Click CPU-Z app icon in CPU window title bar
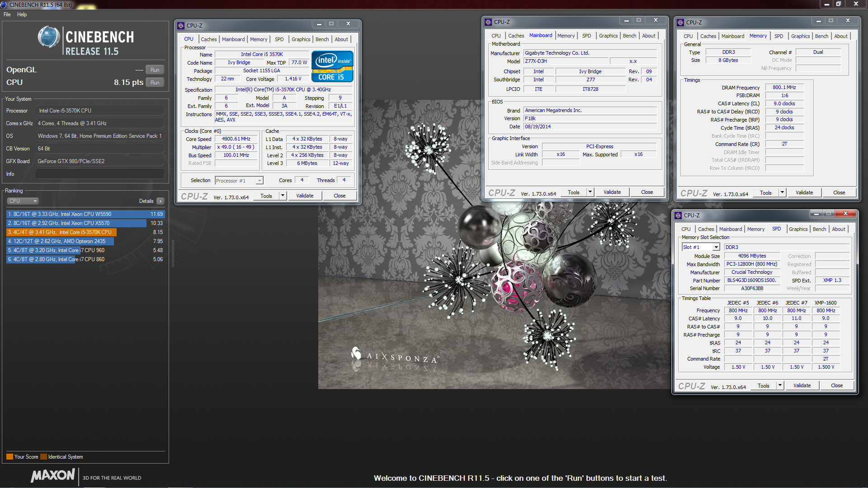This screenshot has height=488, width=868. pos(181,26)
